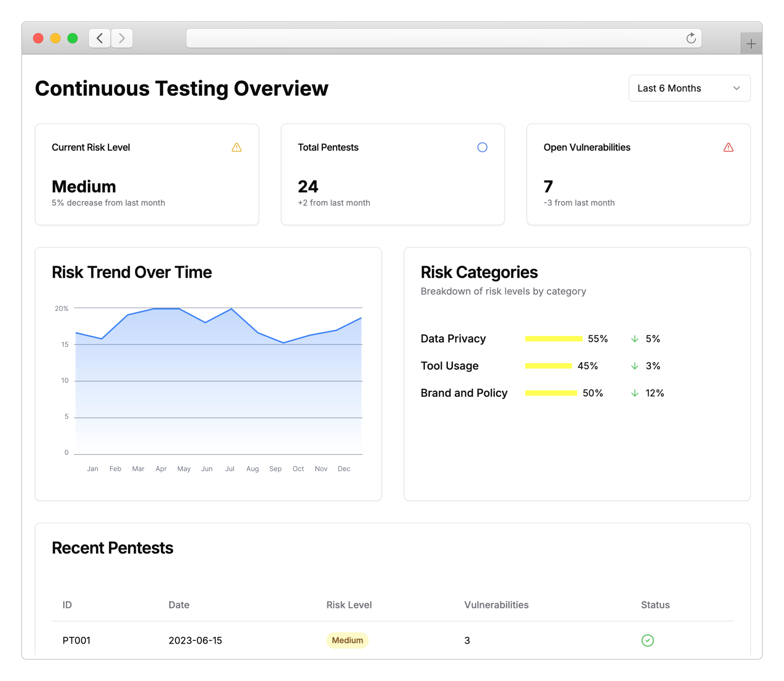
Task: Click the browser back navigation arrow
Action: click(x=99, y=38)
